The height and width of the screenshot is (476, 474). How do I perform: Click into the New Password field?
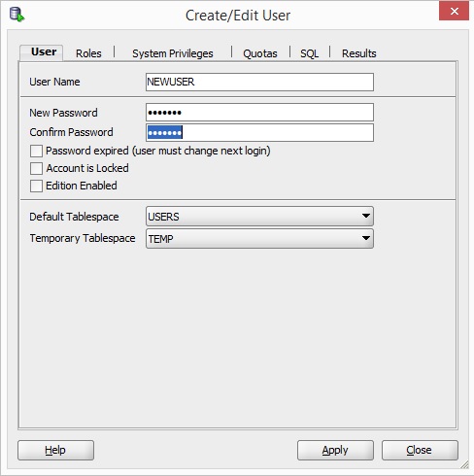[x=259, y=113]
